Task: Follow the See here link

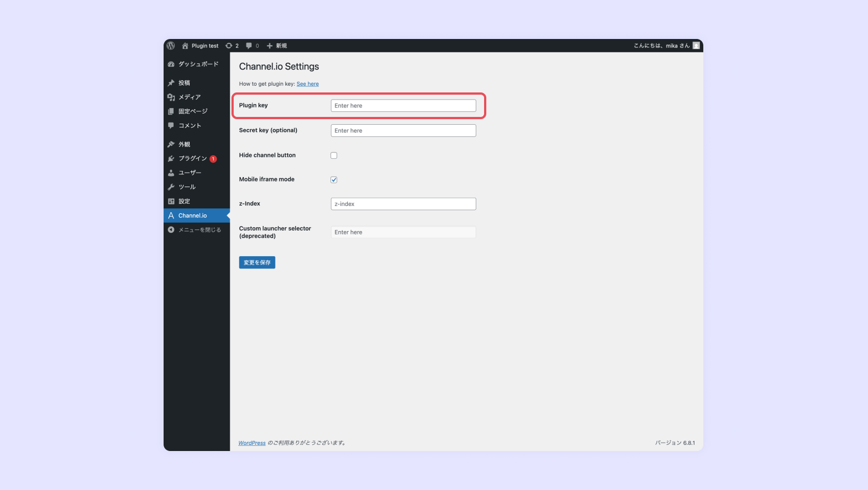Action: (x=308, y=84)
